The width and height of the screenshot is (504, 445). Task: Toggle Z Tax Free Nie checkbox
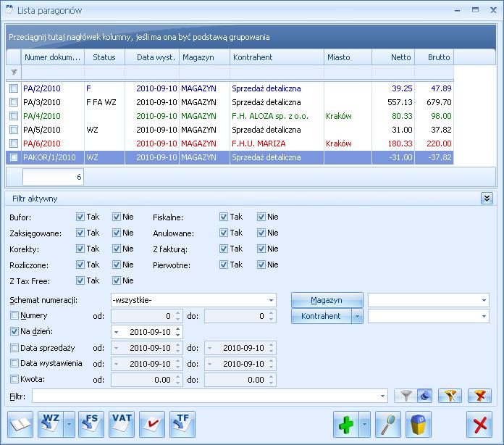coord(117,280)
